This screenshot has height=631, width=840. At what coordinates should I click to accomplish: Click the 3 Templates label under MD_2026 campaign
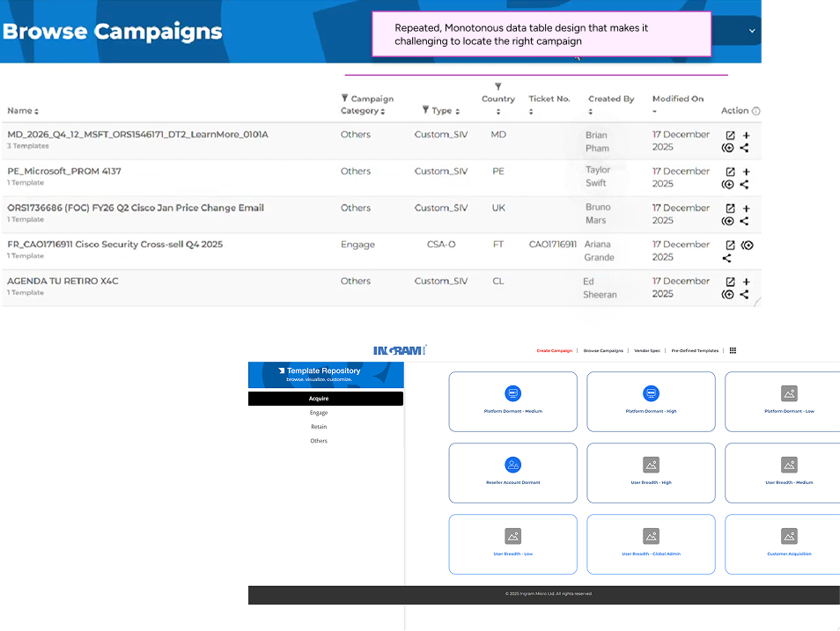tap(28, 146)
